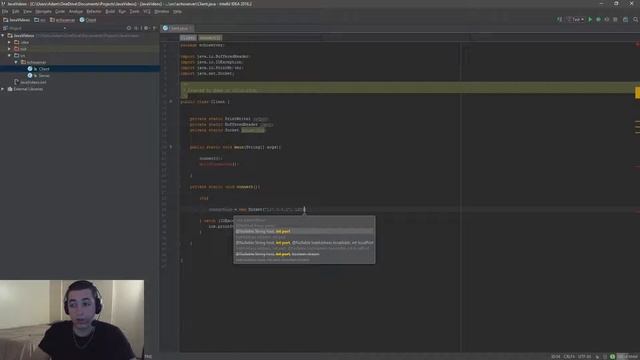Start the Debug bug icon

tap(598, 19)
